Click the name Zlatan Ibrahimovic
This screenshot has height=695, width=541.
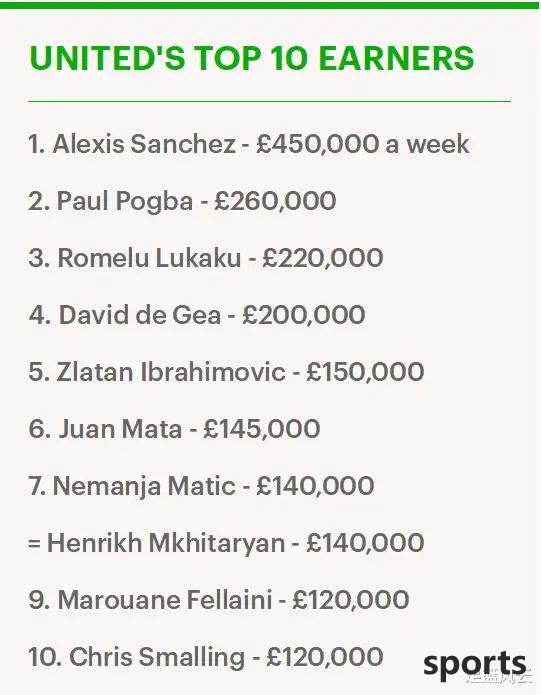171,371
